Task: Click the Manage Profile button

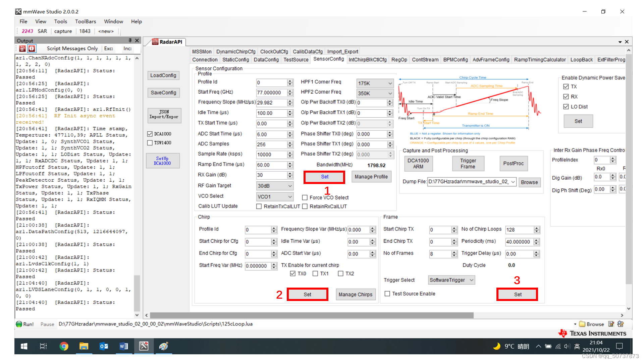Action: (371, 177)
